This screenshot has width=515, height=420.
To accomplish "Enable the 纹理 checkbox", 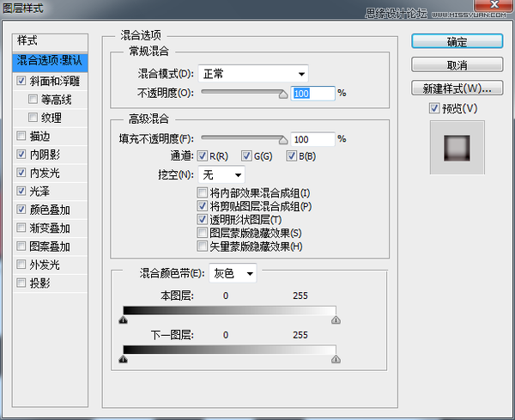I will (33, 117).
